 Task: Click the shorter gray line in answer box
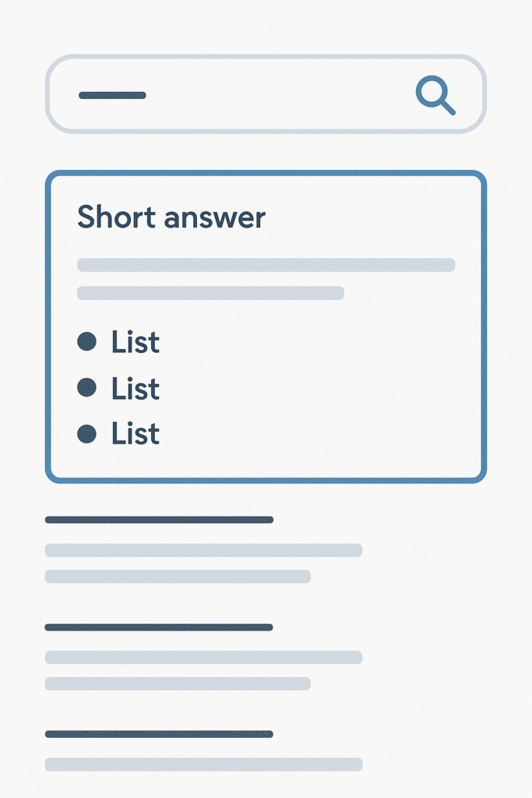pos(210,293)
